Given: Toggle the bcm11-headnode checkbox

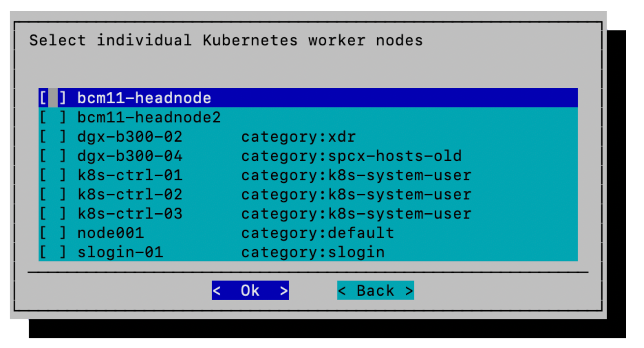Looking at the screenshot, I should [x=53, y=98].
